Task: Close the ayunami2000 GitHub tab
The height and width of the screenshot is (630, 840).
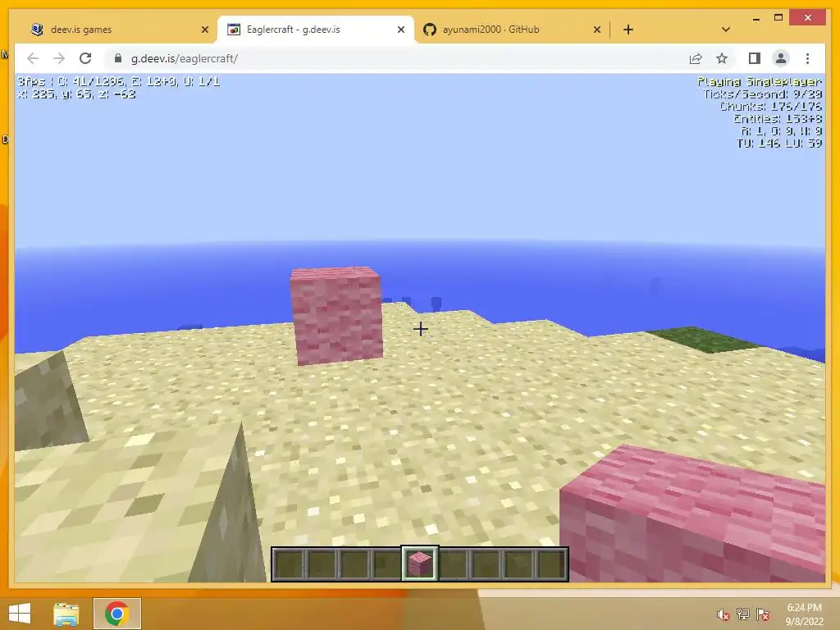Action: tap(597, 30)
